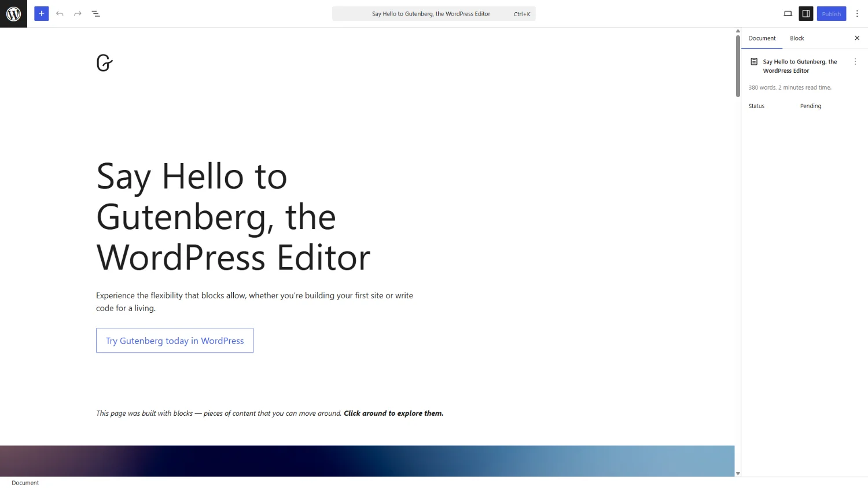Click the Document breadcrumb in the footer
Screen dimensions: 868x488
tap(25, 483)
